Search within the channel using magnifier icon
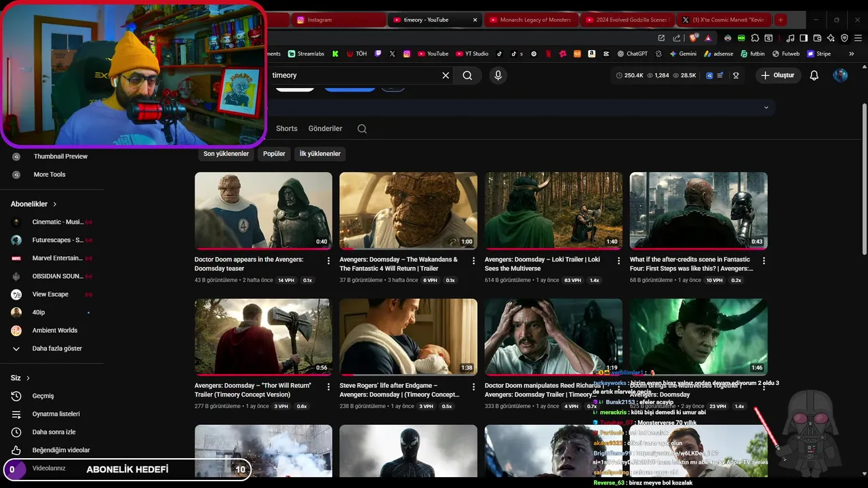 click(362, 129)
